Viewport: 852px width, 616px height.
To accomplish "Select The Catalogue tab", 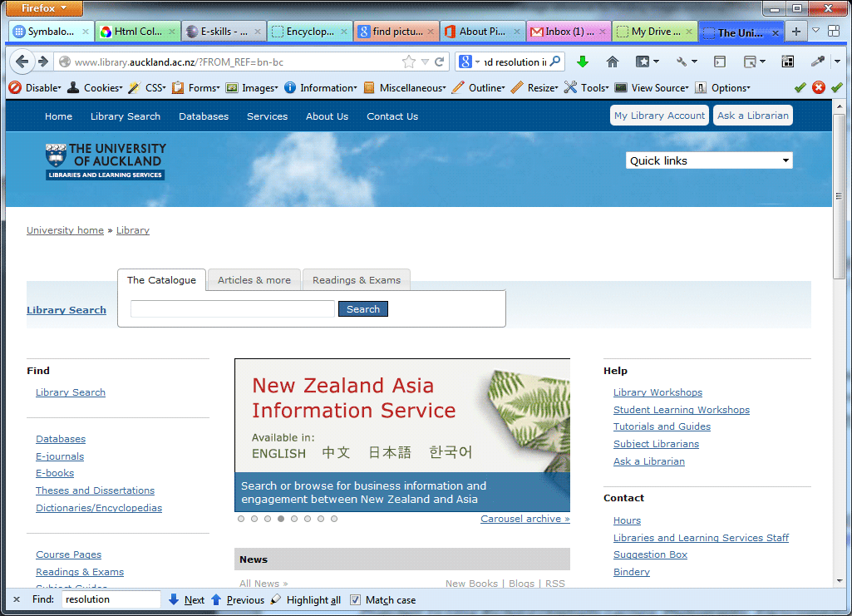I will (x=161, y=280).
